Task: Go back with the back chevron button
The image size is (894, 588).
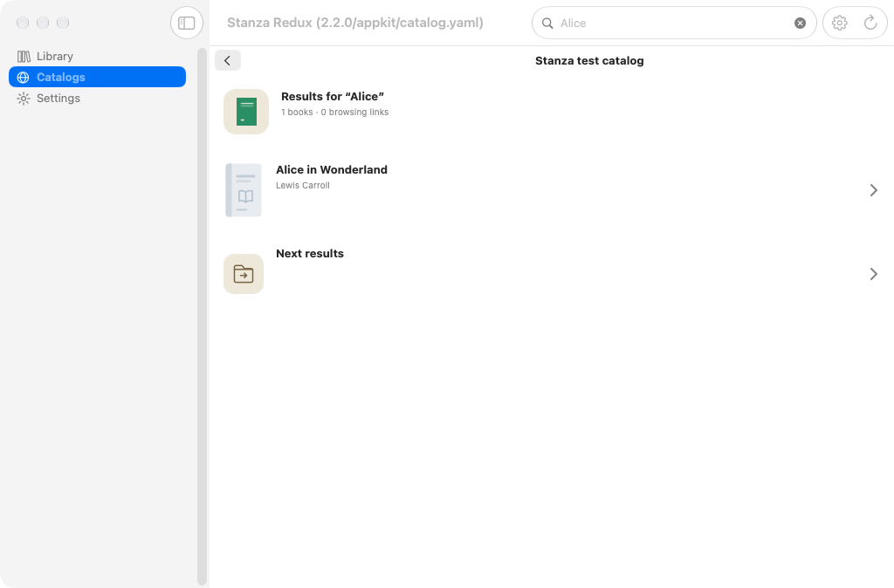Action: [228, 60]
